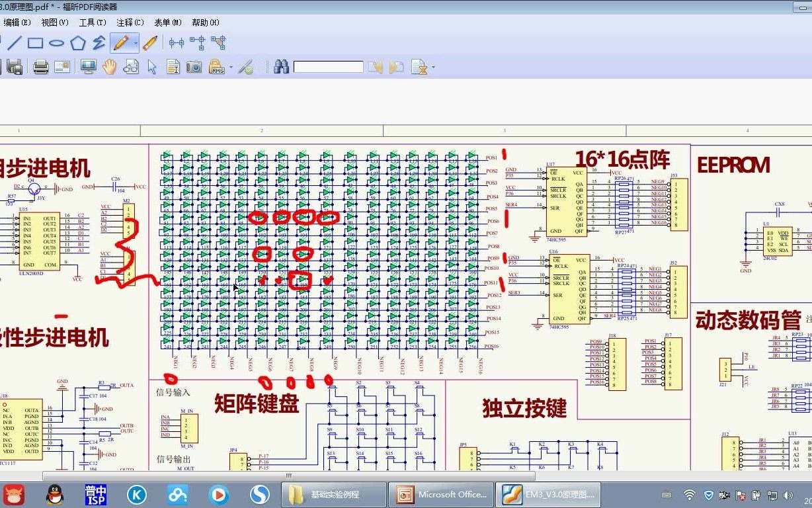Select the arrow selection tool
This screenshot has height=508, width=812.
point(152,66)
